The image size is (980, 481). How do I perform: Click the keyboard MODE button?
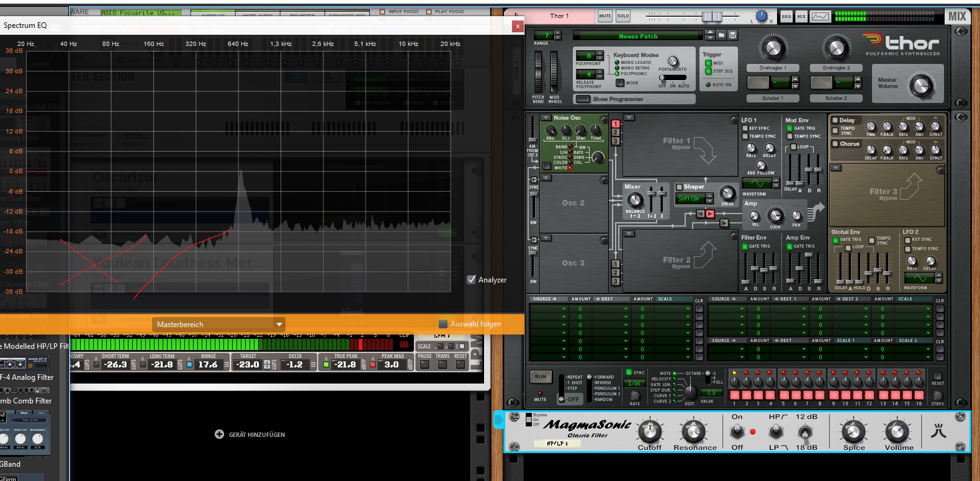point(620,83)
